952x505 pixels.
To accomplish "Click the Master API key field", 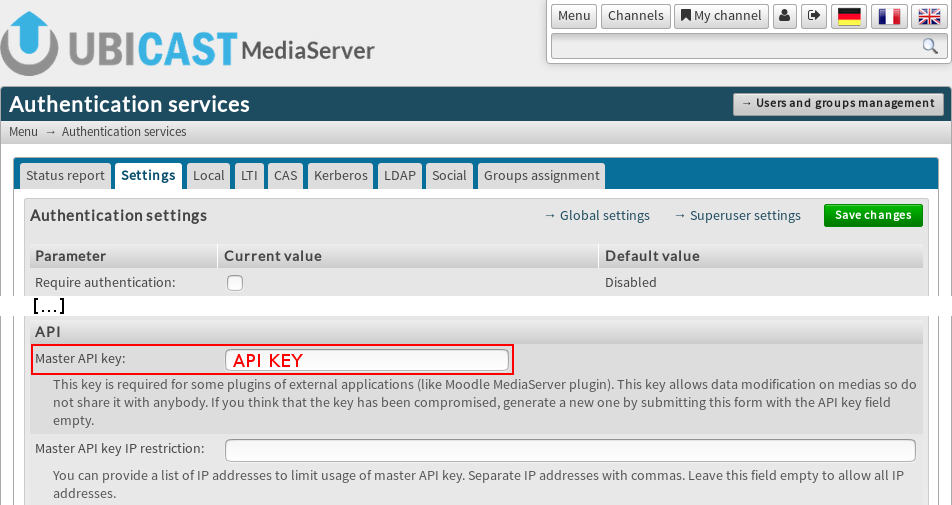I will coord(367,360).
